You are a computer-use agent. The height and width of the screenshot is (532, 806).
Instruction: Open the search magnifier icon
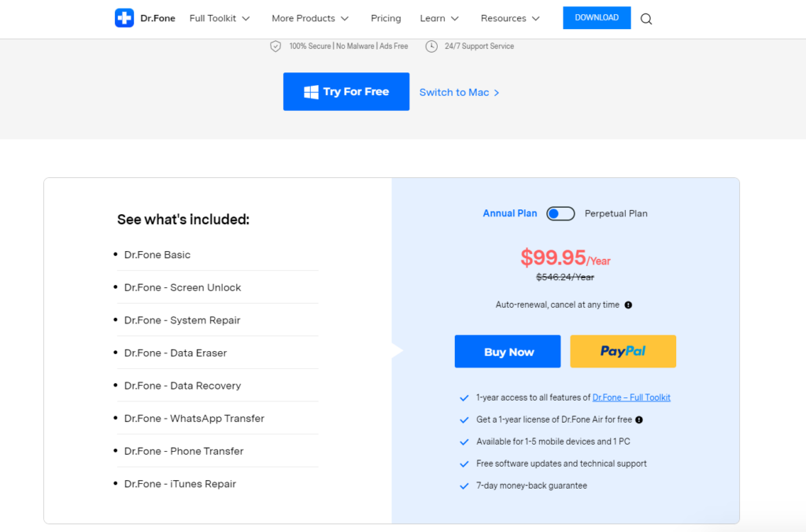click(646, 19)
